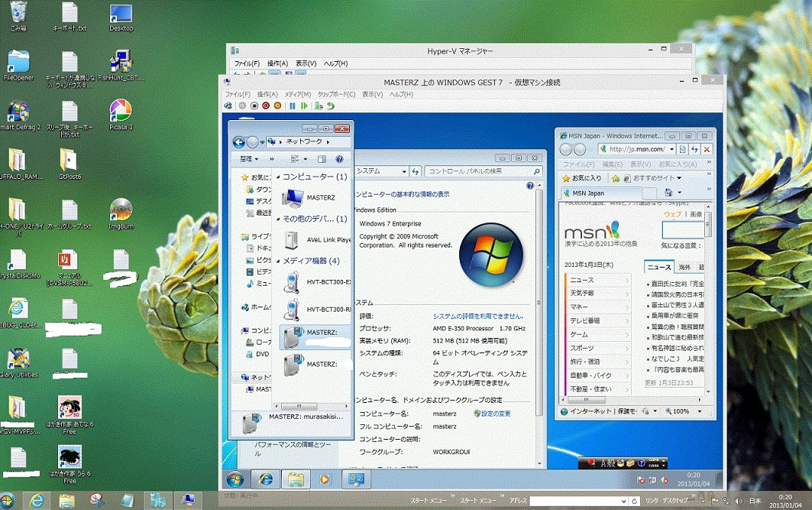
Task: Open ヘルプ(H) menu in Hyper-V Manager window
Action: click(x=335, y=63)
